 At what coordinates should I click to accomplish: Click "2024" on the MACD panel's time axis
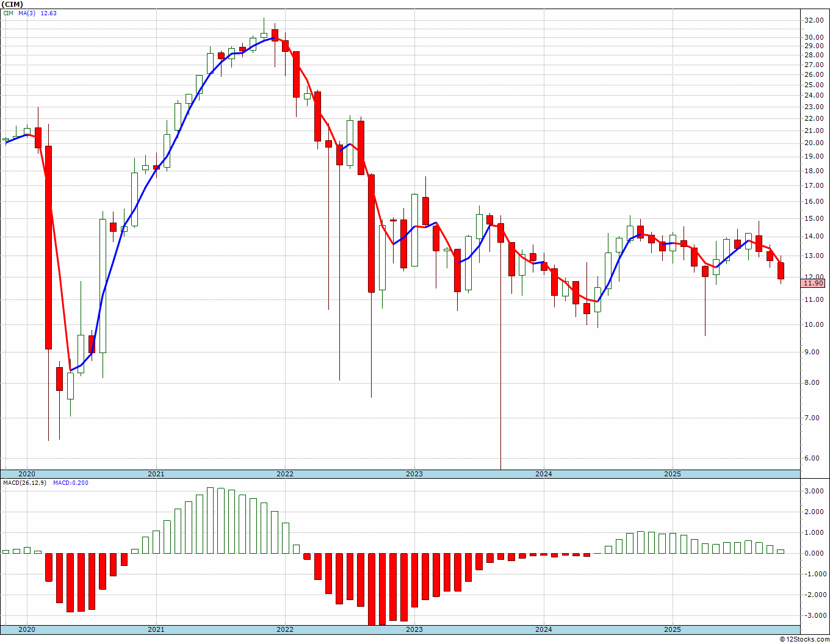[x=543, y=629]
